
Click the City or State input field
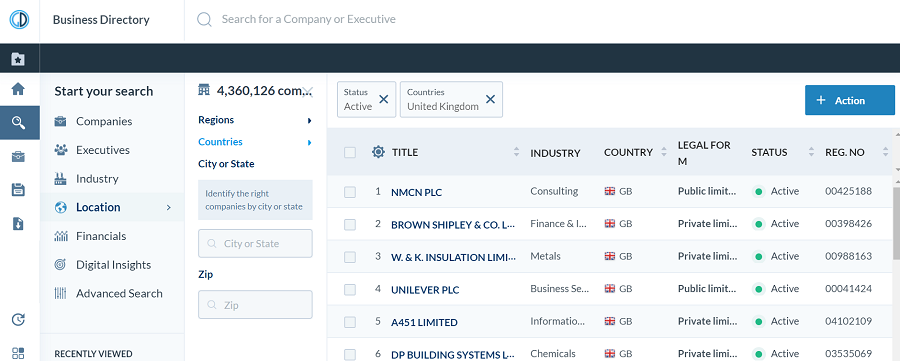point(255,243)
